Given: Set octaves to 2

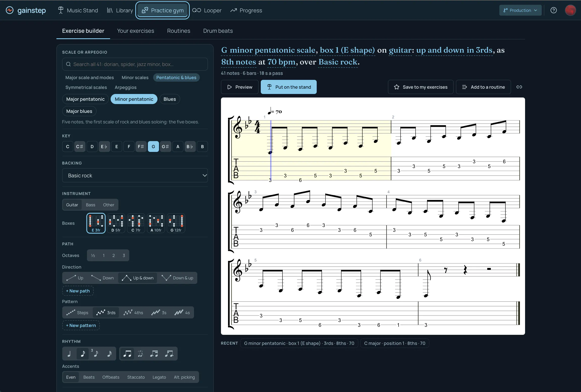Looking at the screenshot, I should coord(113,255).
